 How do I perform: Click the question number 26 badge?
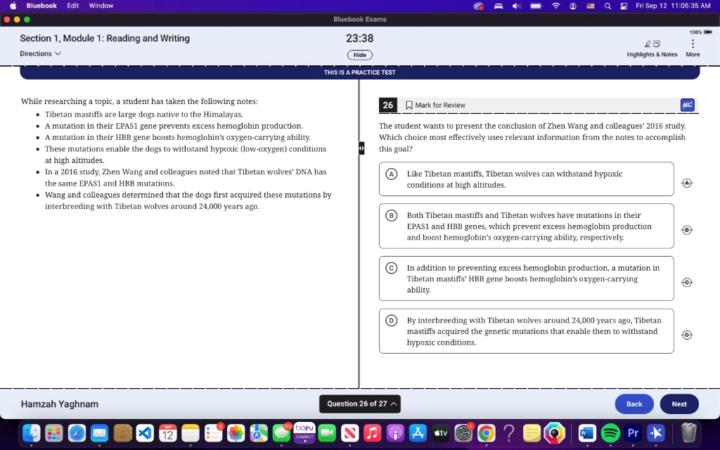[388, 105]
